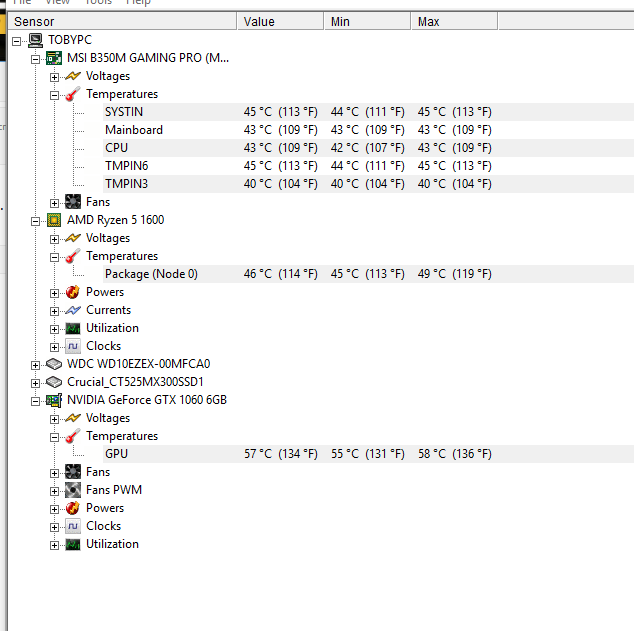This screenshot has width=634, height=631.
Task: Collapse motherboard Temperatures node
Action: pos(54,95)
